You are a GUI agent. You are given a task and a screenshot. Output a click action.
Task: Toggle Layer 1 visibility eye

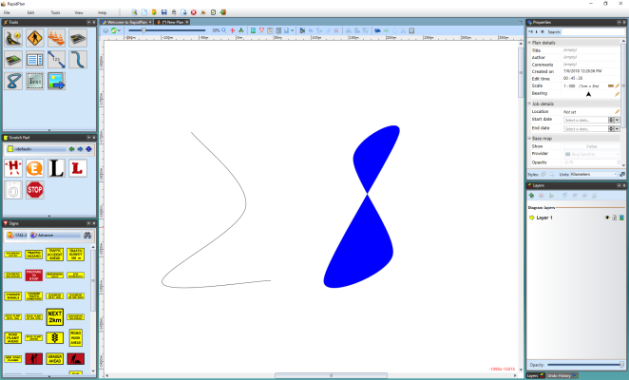point(607,217)
